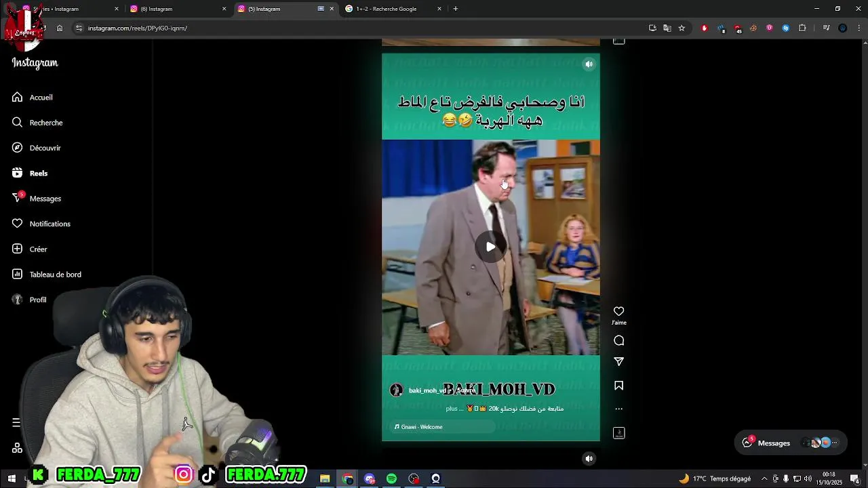Open the Chrome profile avatar
868x488 pixels.
click(x=843, y=28)
